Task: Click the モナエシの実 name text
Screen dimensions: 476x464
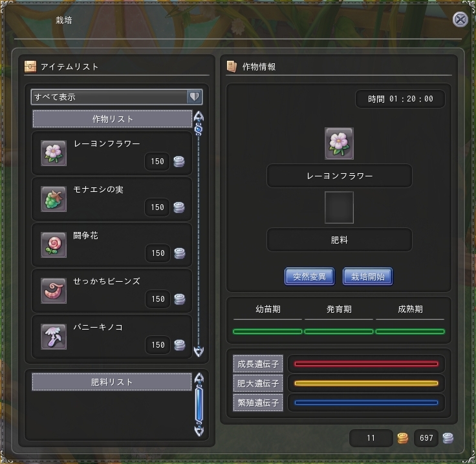Action: point(98,189)
